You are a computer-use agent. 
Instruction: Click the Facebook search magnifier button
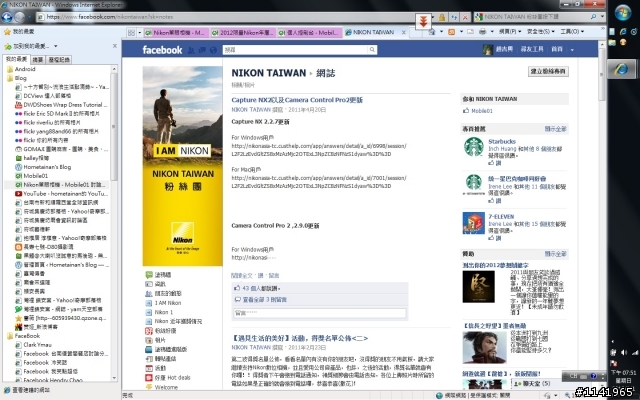coord(372,50)
